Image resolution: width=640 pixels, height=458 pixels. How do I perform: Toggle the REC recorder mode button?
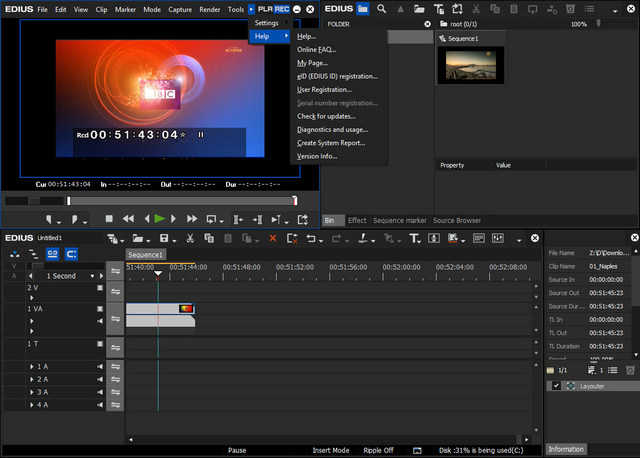[282, 8]
